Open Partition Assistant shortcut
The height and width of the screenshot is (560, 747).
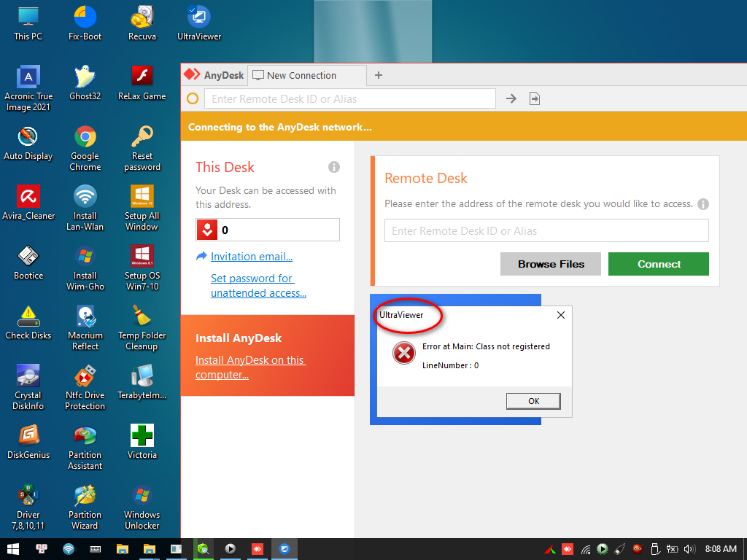85,448
